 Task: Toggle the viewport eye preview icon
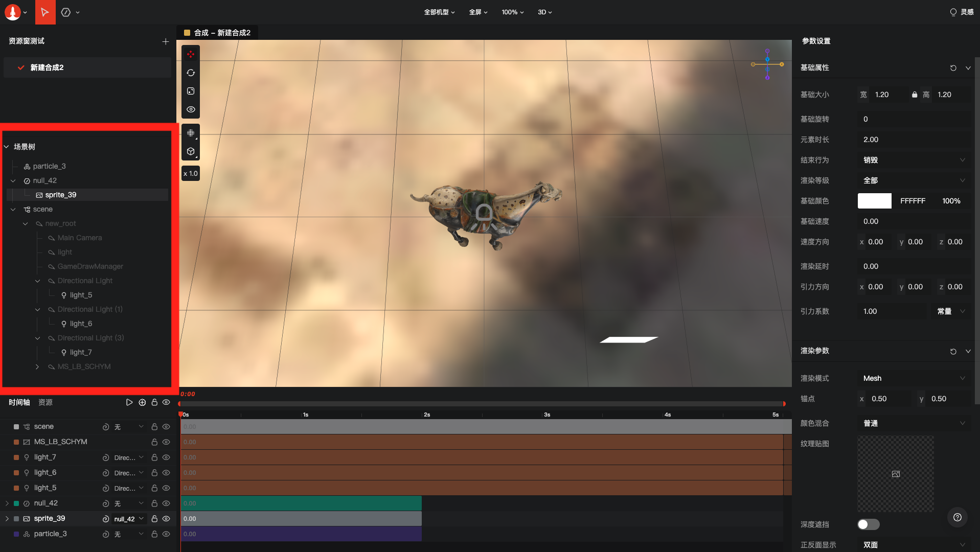[191, 109]
